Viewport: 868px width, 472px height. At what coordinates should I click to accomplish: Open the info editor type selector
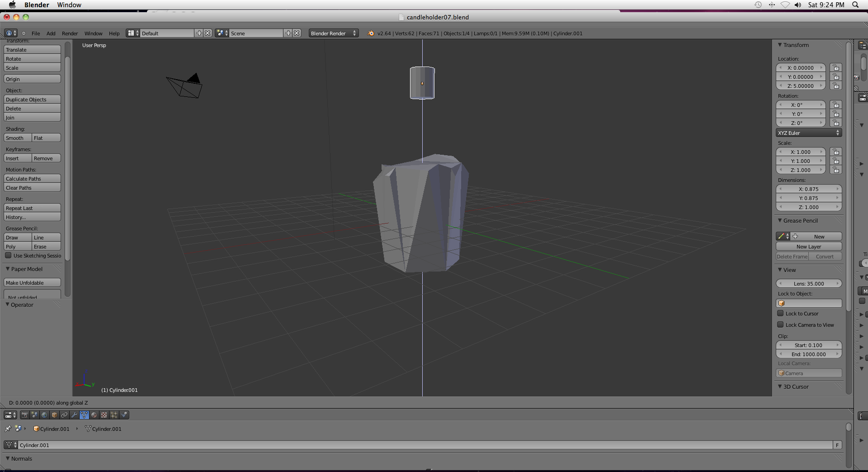[11, 33]
